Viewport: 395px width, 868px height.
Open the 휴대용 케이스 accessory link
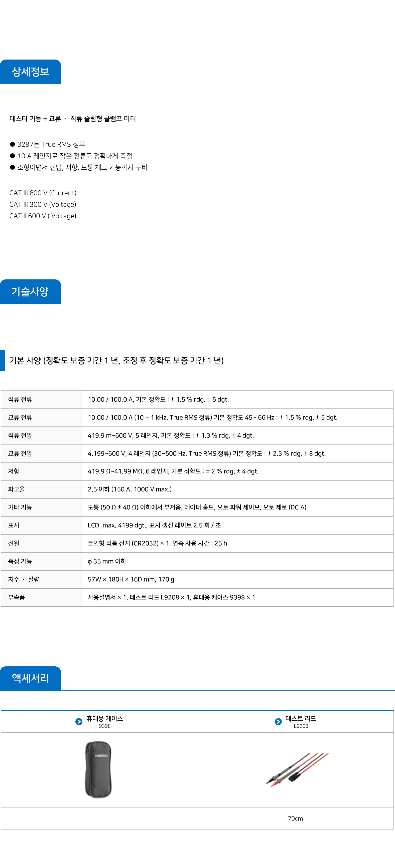pyautogui.click(x=104, y=718)
